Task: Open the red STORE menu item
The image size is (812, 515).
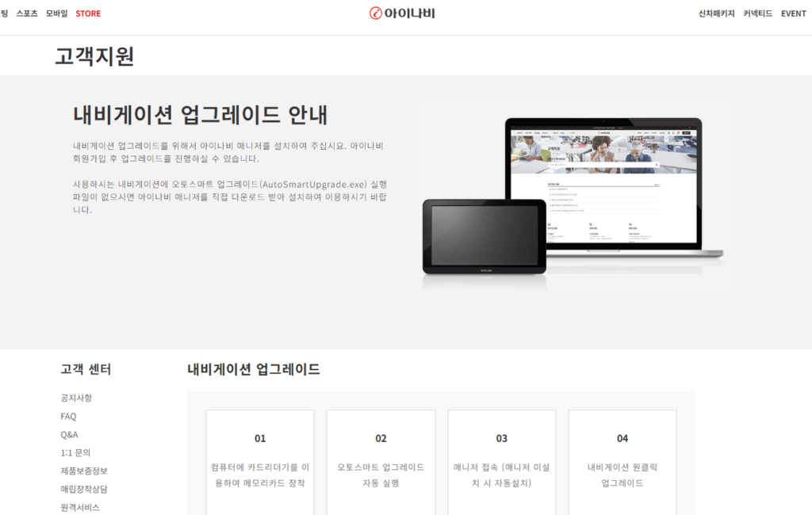Action: click(88, 13)
